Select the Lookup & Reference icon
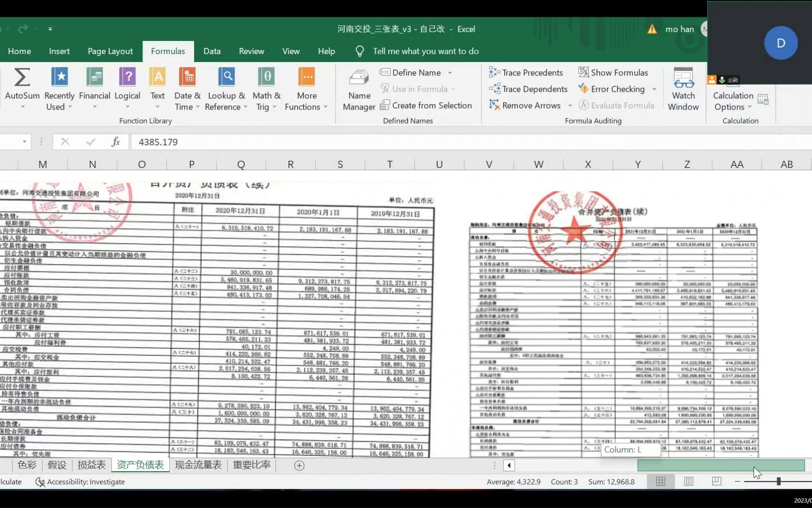 (x=226, y=87)
